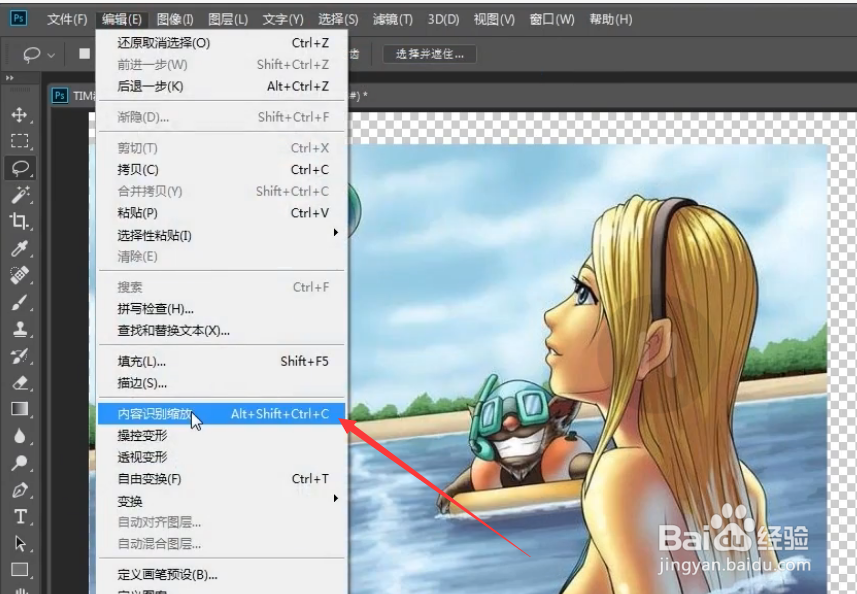Select the Rectangle shape tool
Screen dimensions: 857x594
[x=20, y=569]
